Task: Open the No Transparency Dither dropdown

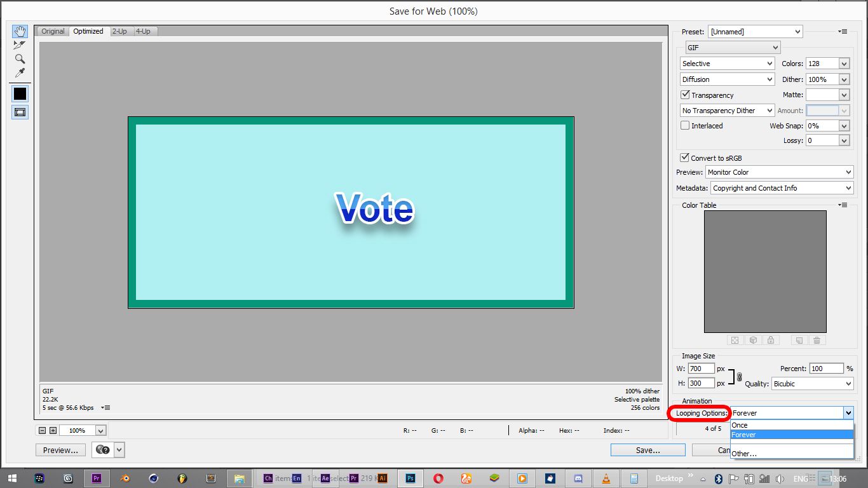Action: click(728, 111)
